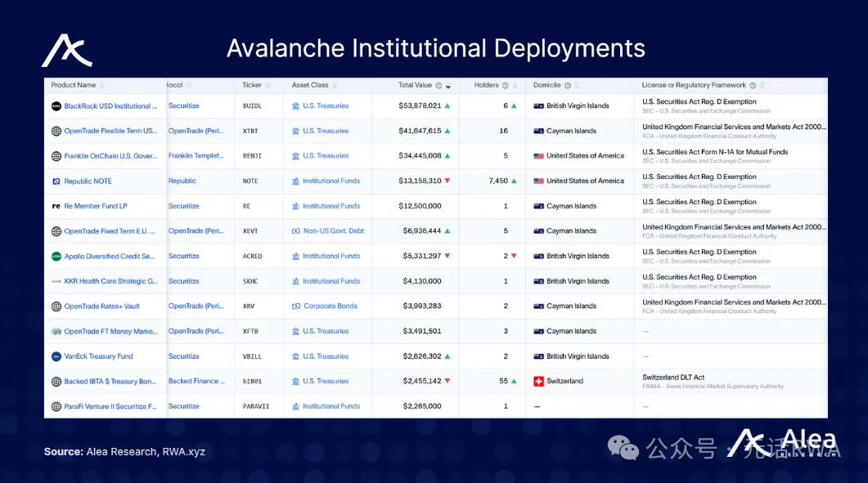The width and height of the screenshot is (868, 483).
Task: Open the Backed Finance protocol link
Action: coord(196,381)
